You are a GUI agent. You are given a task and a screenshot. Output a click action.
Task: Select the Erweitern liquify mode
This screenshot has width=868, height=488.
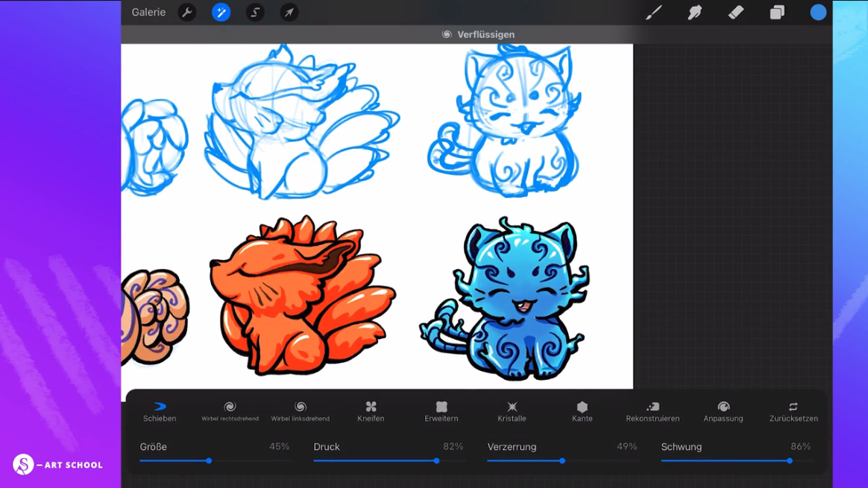(441, 412)
